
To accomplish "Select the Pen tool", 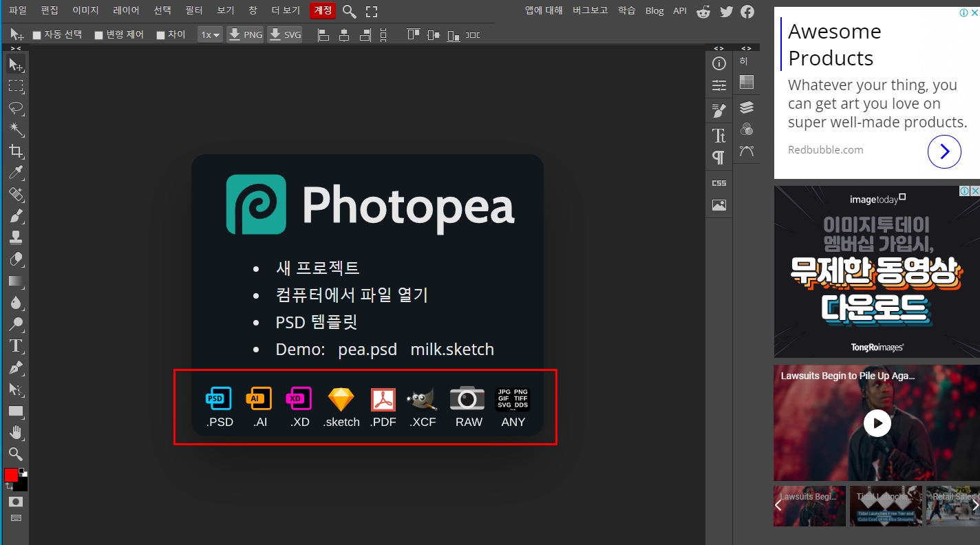I will [x=15, y=367].
